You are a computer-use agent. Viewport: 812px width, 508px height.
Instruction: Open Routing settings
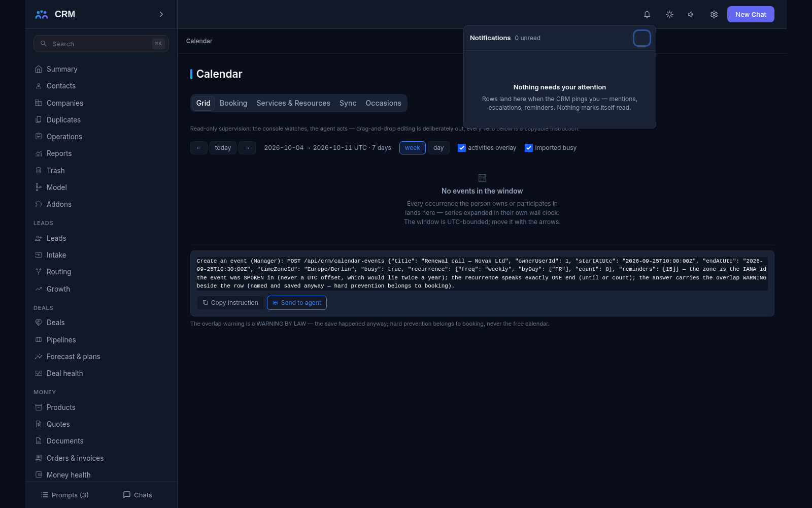coord(101,272)
